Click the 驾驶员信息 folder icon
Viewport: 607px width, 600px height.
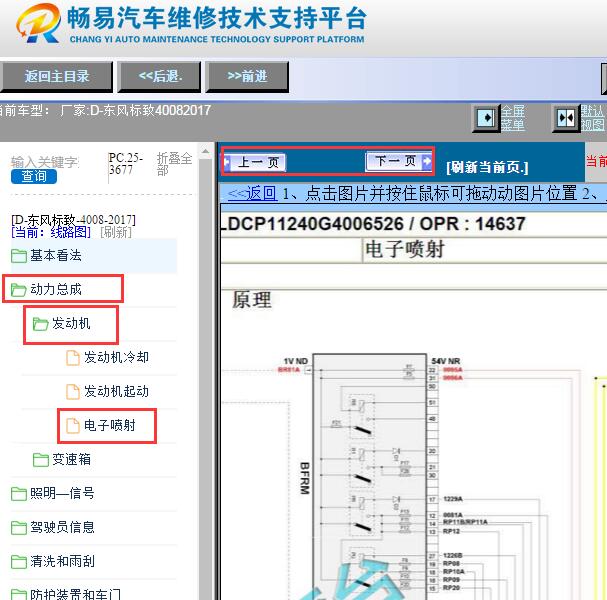click(x=19, y=528)
